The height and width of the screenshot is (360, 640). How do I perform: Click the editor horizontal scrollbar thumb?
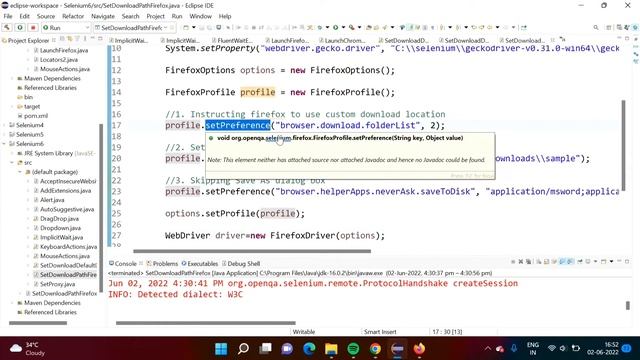pos(252,251)
